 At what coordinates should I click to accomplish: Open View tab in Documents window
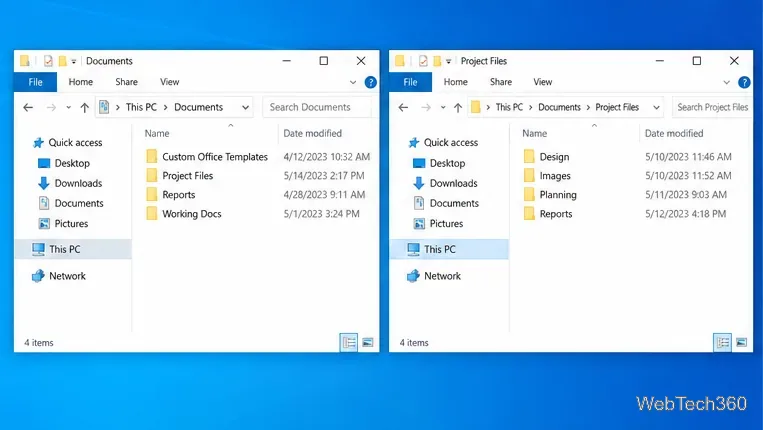169,82
